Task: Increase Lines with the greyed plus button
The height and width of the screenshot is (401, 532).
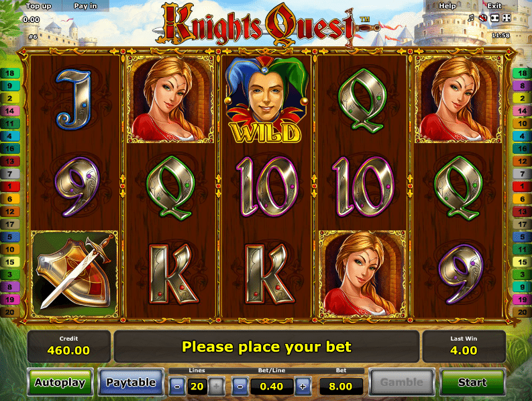Action: 217,386
